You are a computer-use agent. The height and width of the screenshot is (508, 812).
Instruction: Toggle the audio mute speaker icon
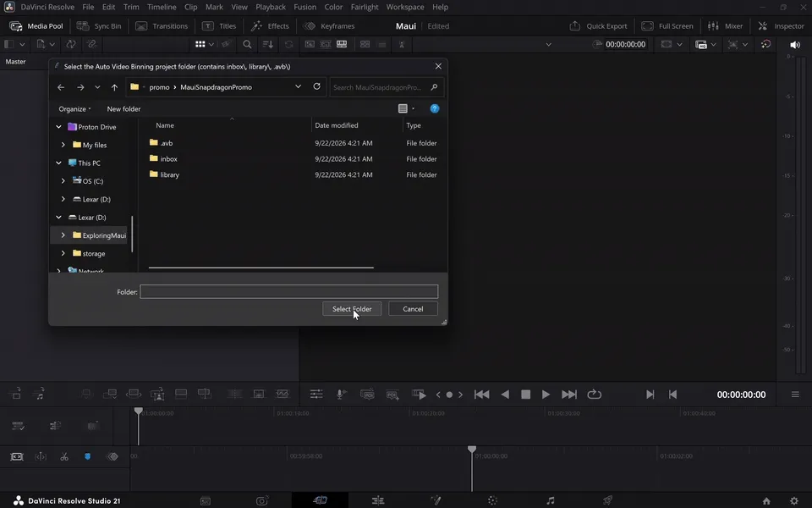point(795,45)
